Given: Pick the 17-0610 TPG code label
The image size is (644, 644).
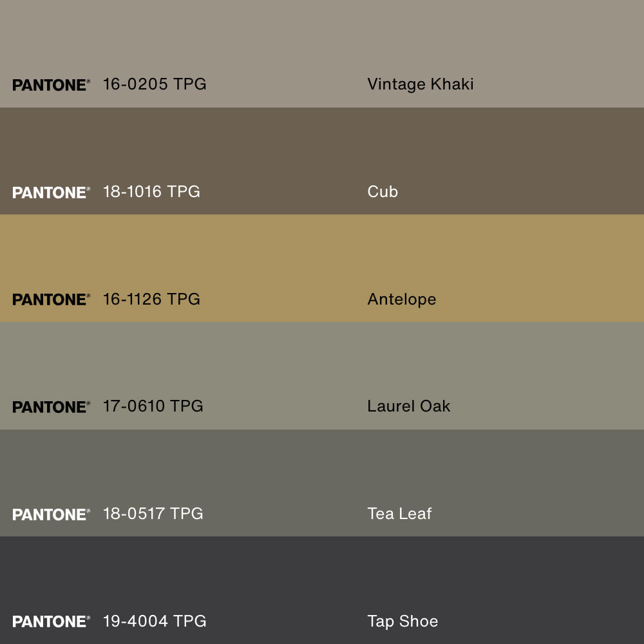Looking at the screenshot, I should (x=153, y=406).
